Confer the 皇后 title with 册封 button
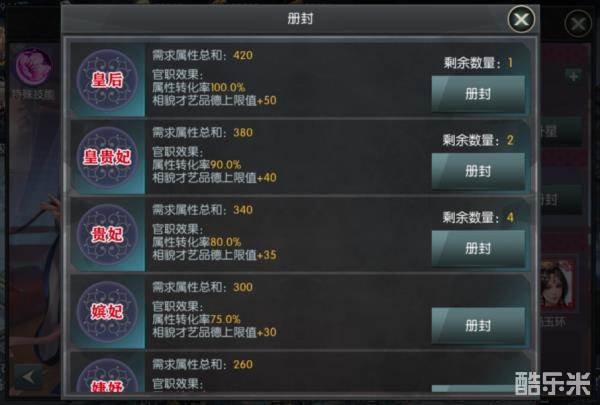This screenshot has height=405, width=600. click(478, 94)
